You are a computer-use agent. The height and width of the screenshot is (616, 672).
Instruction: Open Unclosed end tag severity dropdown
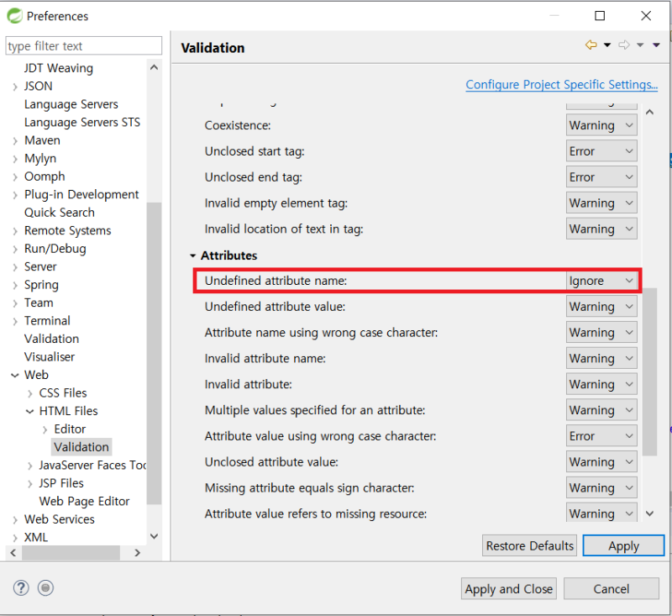pyautogui.click(x=601, y=177)
